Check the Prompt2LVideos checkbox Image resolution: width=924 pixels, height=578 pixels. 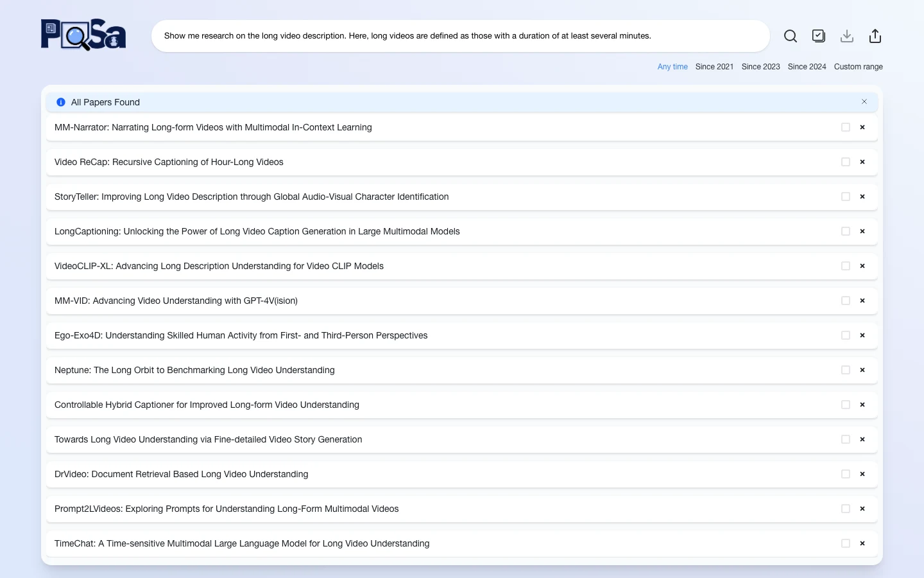[x=846, y=509]
